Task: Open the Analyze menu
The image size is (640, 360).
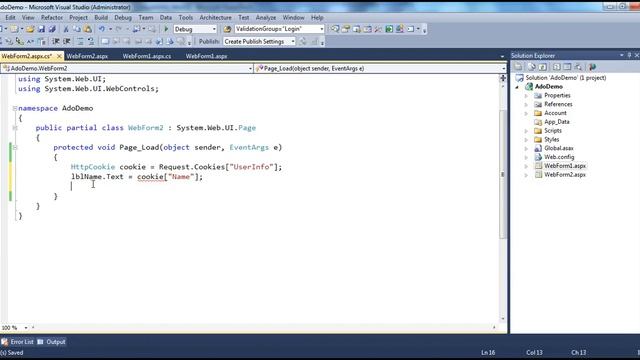Action: point(266,18)
